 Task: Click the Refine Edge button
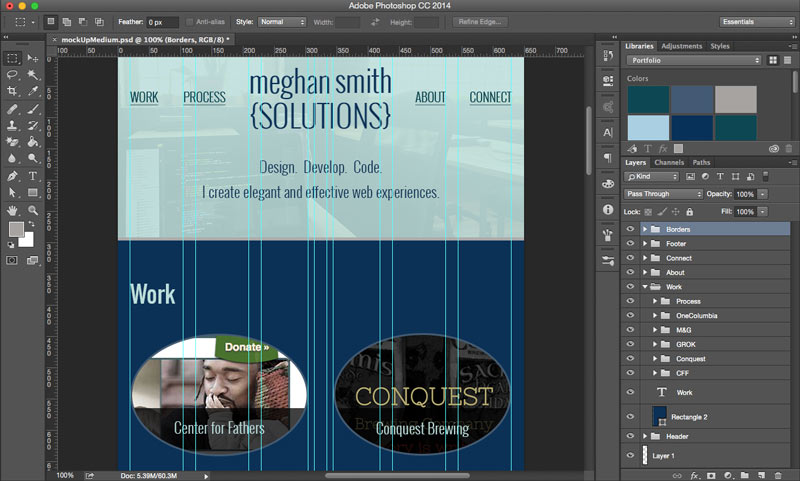click(x=480, y=22)
